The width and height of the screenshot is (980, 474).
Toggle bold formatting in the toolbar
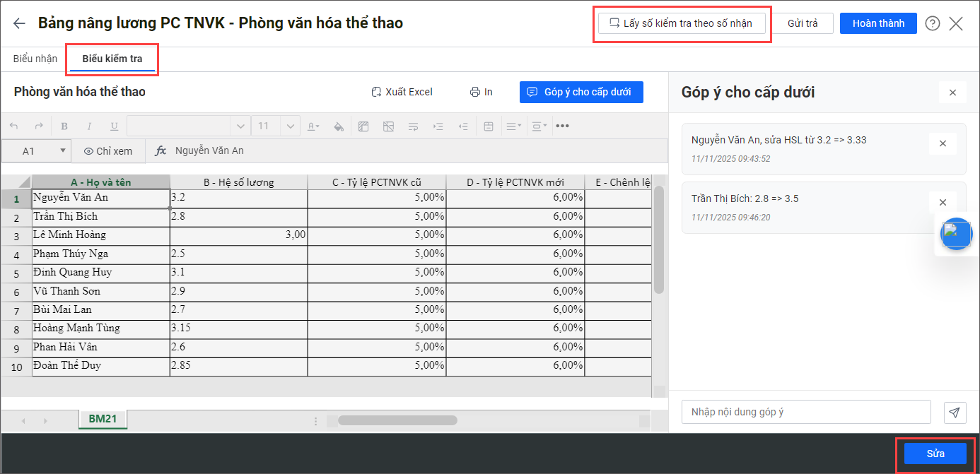(64, 126)
